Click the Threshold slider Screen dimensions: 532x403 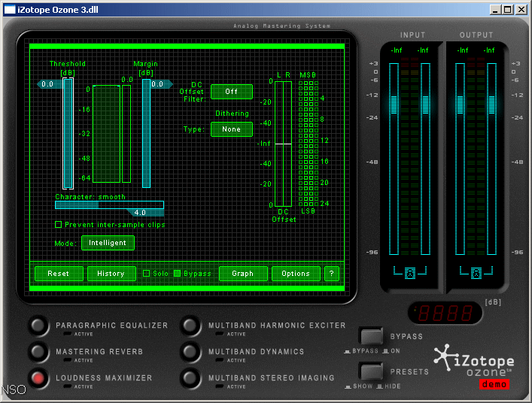point(68,133)
